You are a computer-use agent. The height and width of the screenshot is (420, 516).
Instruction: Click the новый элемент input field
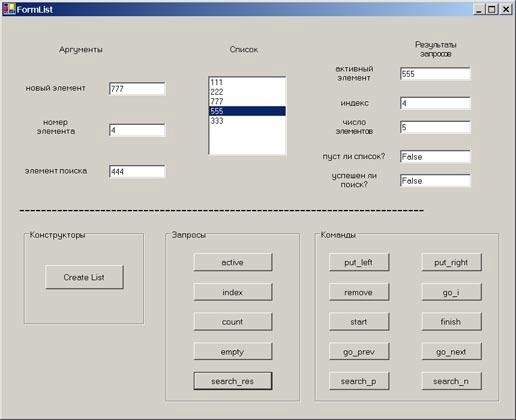pos(137,89)
